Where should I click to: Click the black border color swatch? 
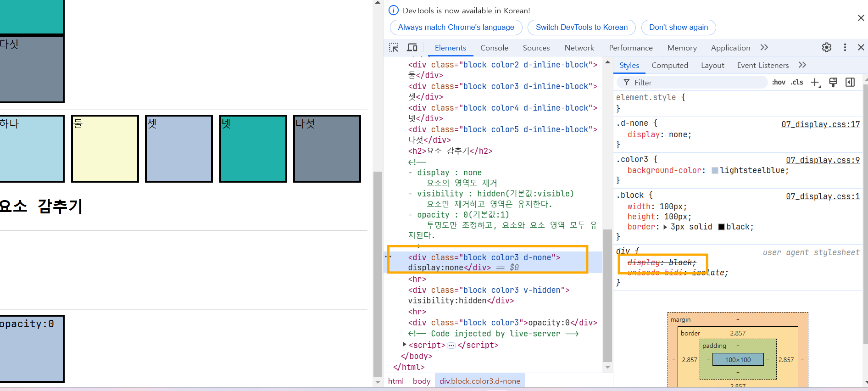[x=721, y=227]
